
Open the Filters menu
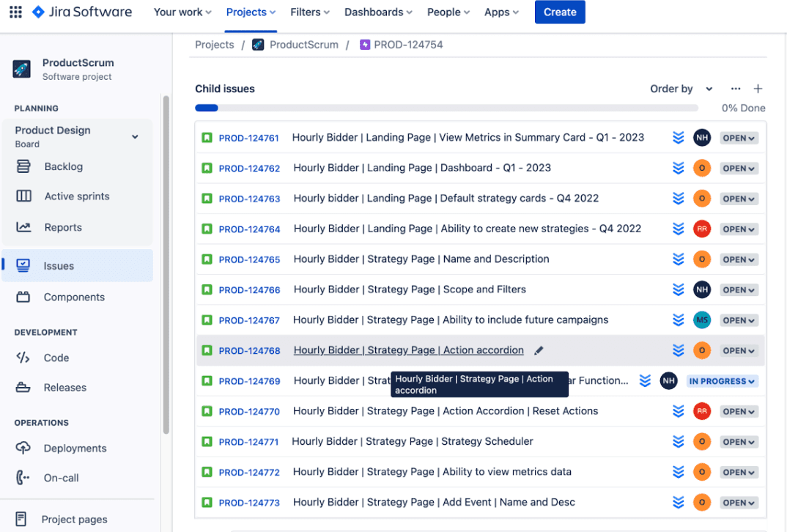point(310,12)
